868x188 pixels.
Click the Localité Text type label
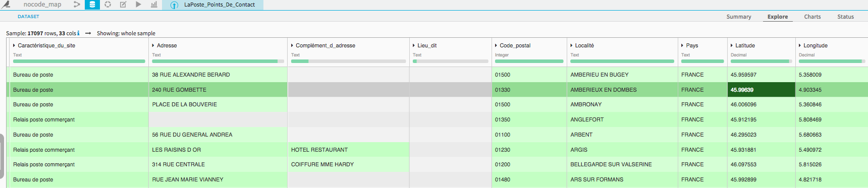click(x=575, y=55)
